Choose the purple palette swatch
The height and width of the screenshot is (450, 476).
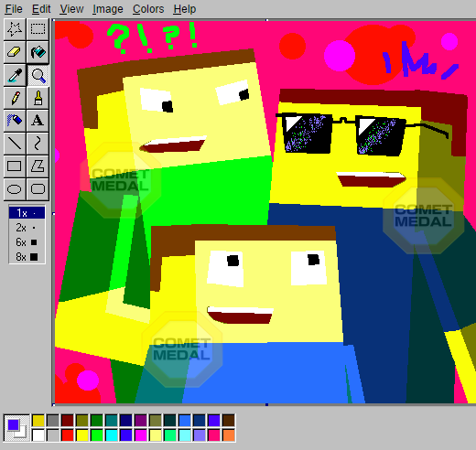click(x=141, y=421)
